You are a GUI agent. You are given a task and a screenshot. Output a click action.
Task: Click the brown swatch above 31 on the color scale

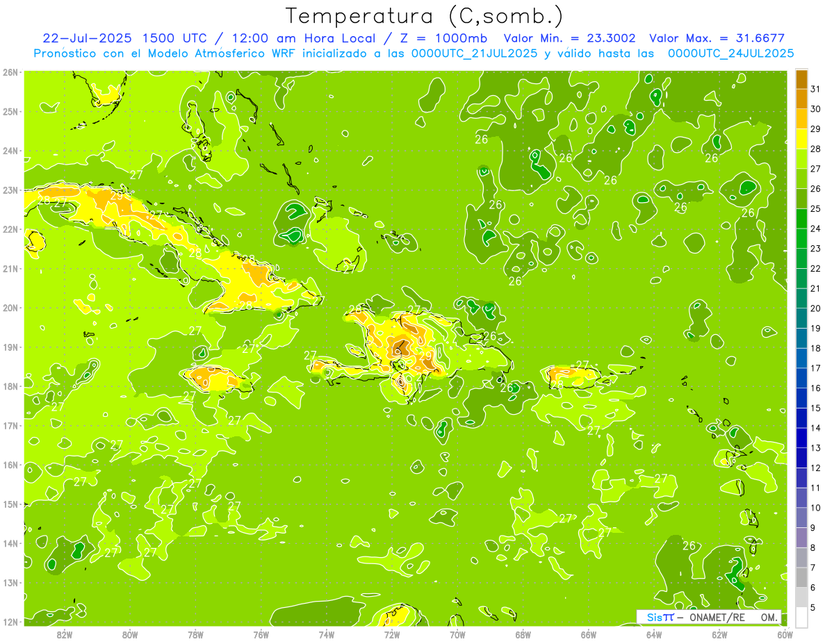(x=801, y=79)
